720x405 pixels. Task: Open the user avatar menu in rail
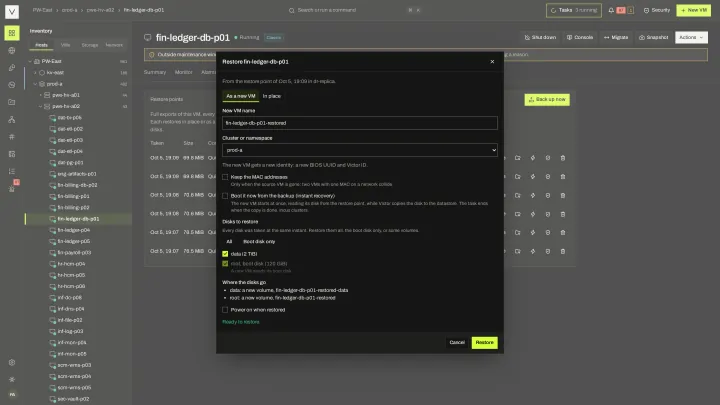coord(12,394)
